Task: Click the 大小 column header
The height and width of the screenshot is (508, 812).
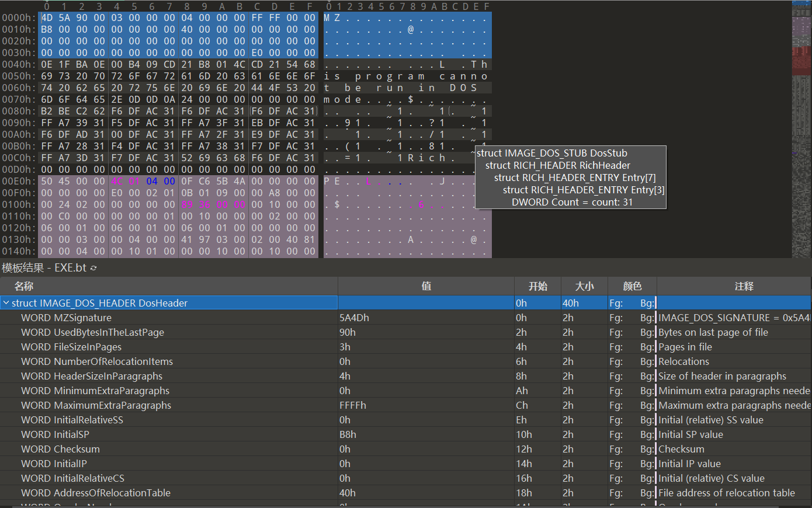Action: tap(584, 286)
